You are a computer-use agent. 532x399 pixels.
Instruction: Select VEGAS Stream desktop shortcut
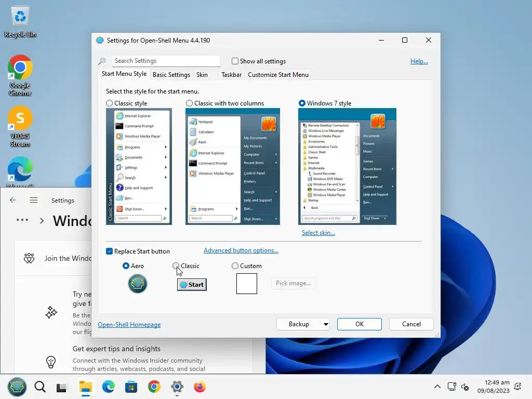click(20, 126)
